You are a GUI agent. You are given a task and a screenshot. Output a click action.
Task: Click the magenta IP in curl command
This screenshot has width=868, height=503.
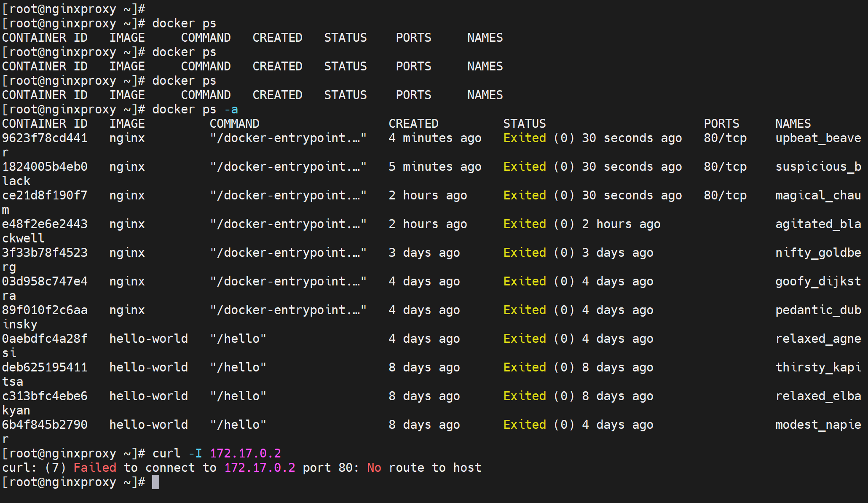tap(245, 453)
